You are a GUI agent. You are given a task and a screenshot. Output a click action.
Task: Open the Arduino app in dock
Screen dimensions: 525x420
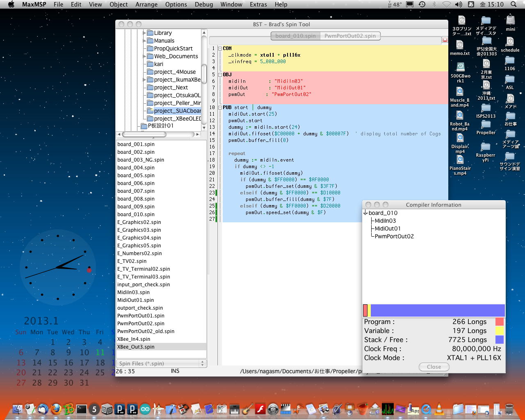coord(145,409)
